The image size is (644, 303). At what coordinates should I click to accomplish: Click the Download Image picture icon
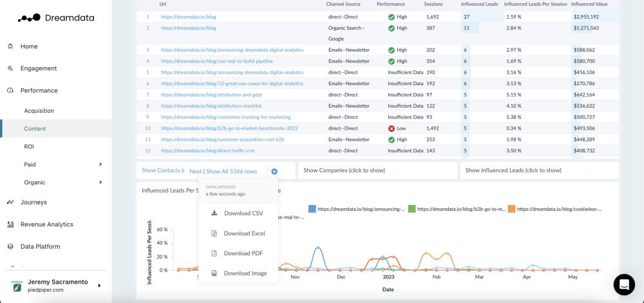pyautogui.click(x=214, y=273)
